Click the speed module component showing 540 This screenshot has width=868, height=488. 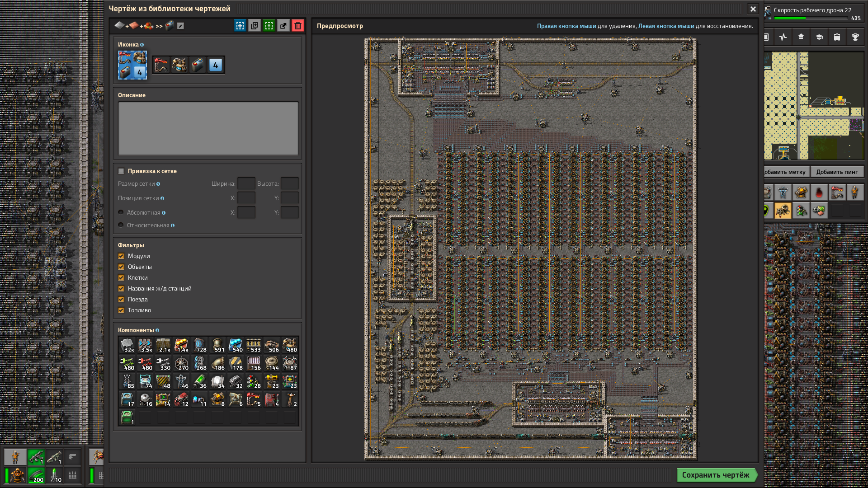click(236, 345)
